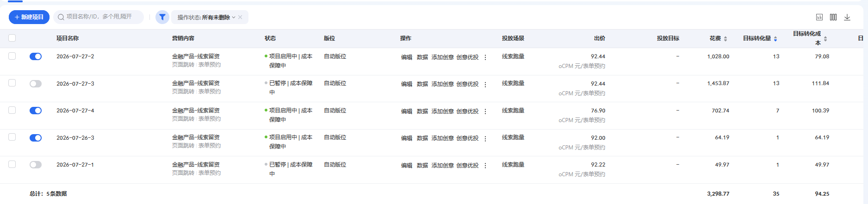Focus the 项目名称/ID search field
The height and width of the screenshot is (204, 868).
click(x=99, y=17)
